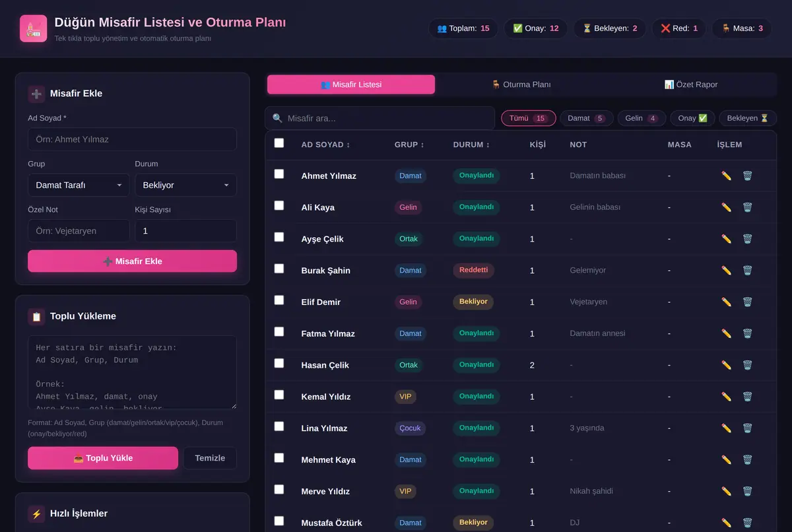Click the Özel Not input field
This screenshot has height=532, width=792.
point(79,231)
